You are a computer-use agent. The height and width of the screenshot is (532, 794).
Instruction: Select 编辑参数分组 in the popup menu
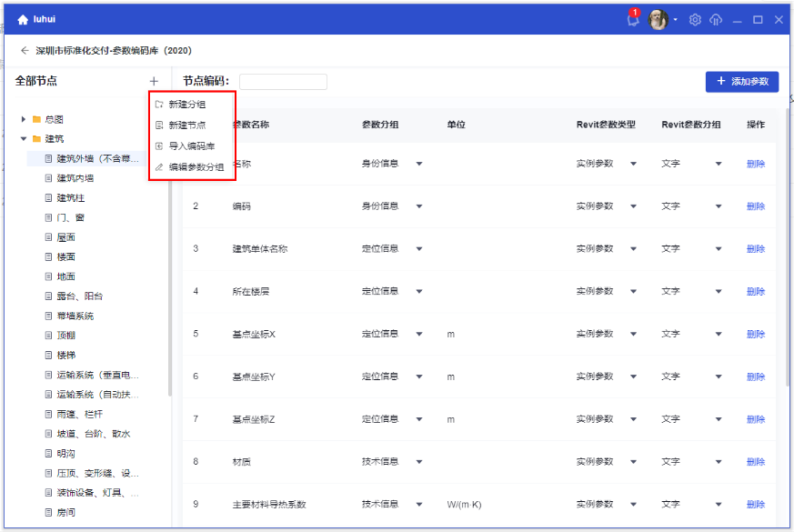tap(196, 166)
